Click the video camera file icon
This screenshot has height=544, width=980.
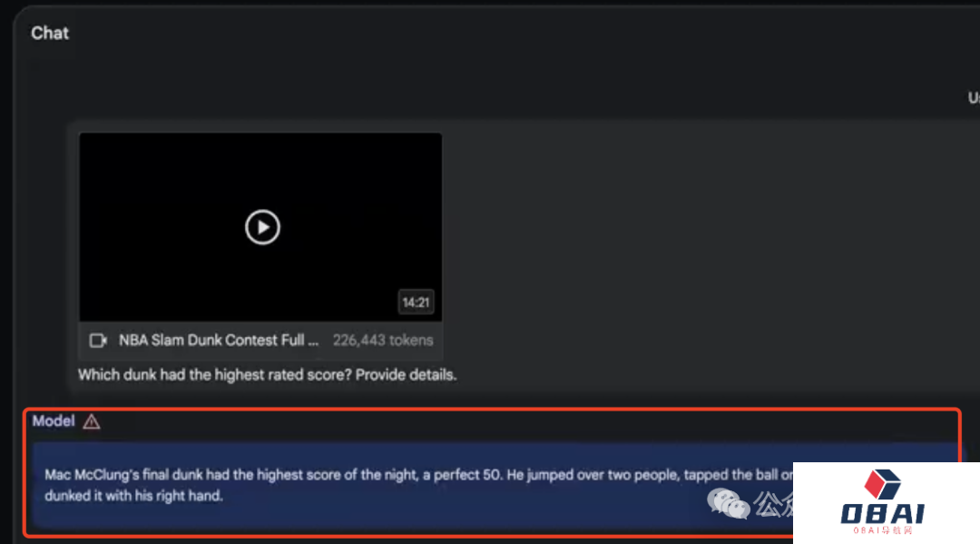tap(98, 341)
